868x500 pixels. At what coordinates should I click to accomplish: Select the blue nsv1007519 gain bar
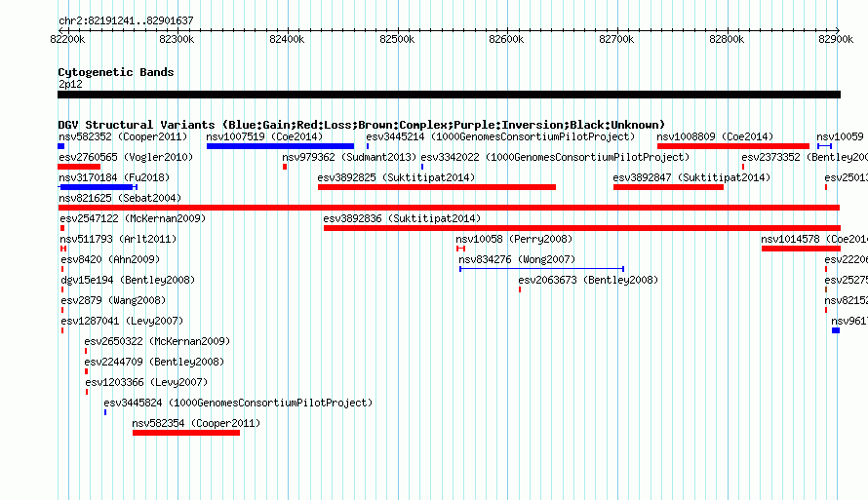[280, 146]
